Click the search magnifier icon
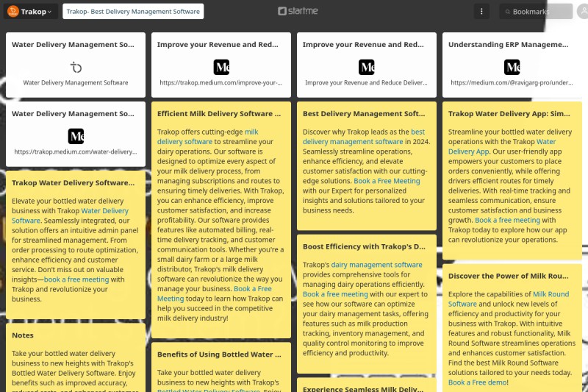 pyautogui.click(x=507, y=12)
